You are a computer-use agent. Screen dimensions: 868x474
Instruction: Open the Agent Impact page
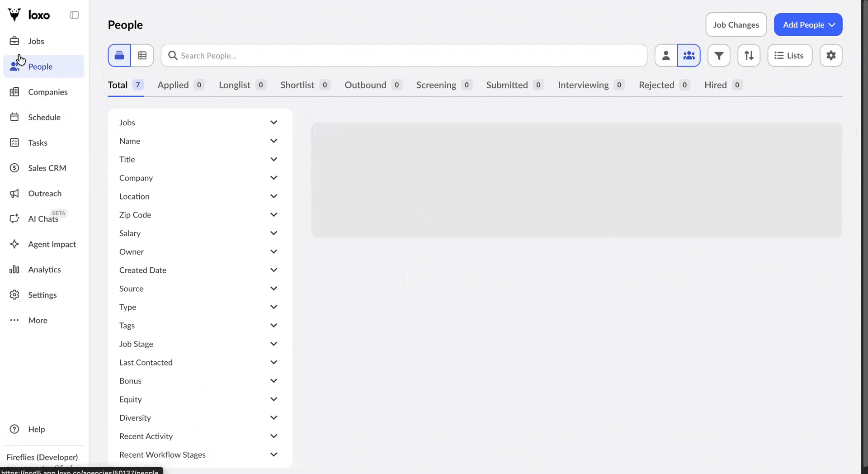point(43,244)
